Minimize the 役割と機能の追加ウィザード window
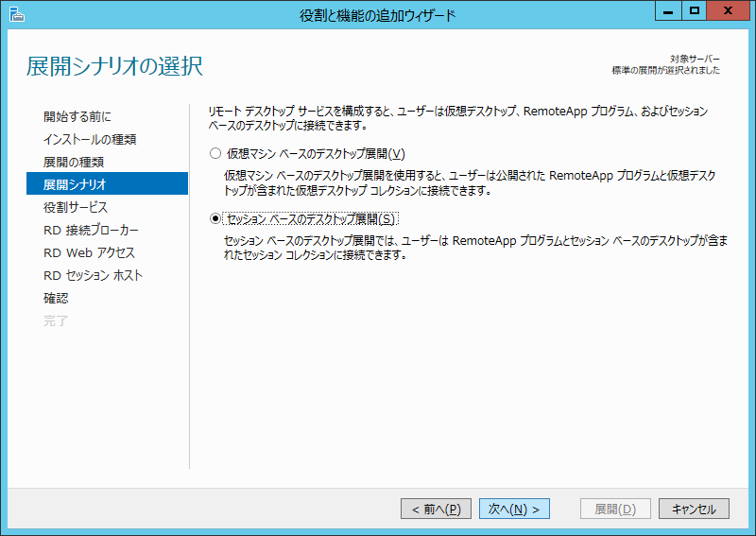 click(x=669, y=11)
